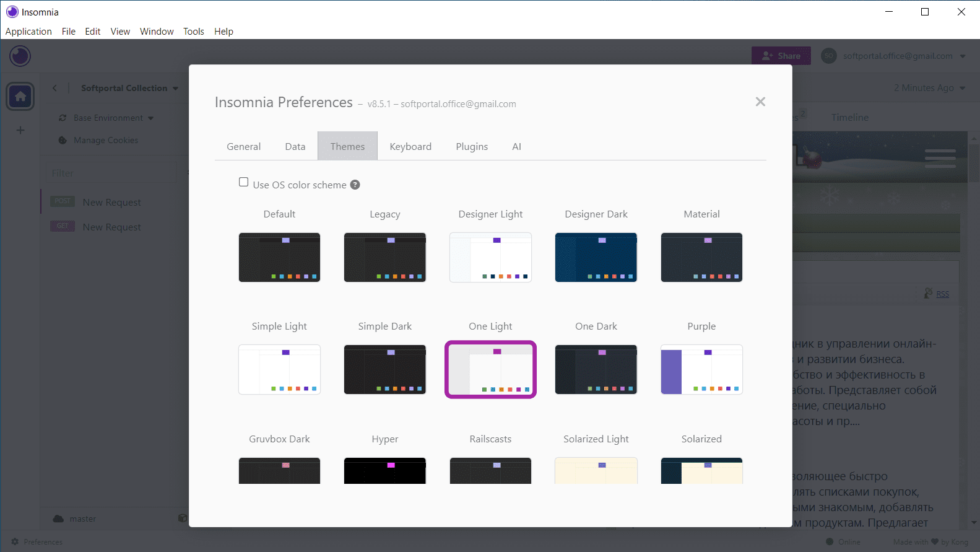This screenshot has height=552, width=980.
Task: Select the Gruvbox Dark theme thumbnail
Action: (x=280, y=471)
